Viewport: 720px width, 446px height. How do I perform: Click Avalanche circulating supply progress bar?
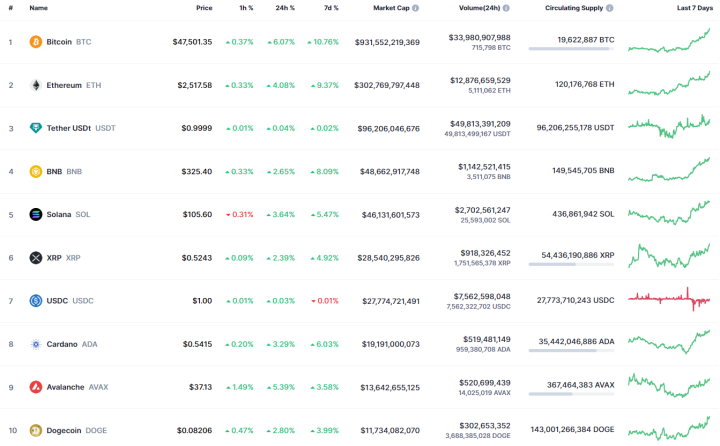point(571,394)
